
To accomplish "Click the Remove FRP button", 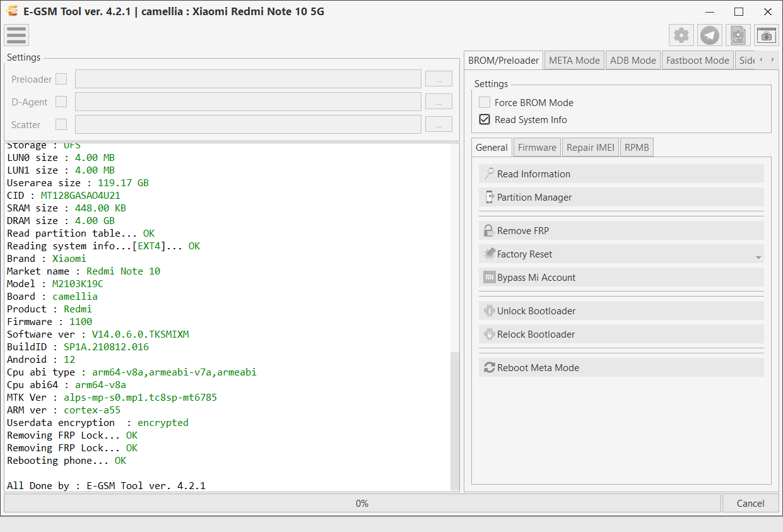I will tap(621, 230).
